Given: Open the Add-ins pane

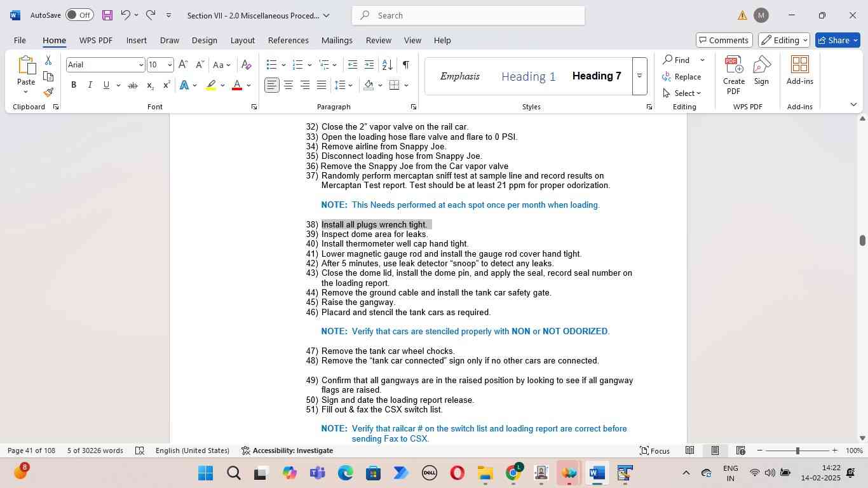Looking at the screenshot, I should [x=799, y=71].
